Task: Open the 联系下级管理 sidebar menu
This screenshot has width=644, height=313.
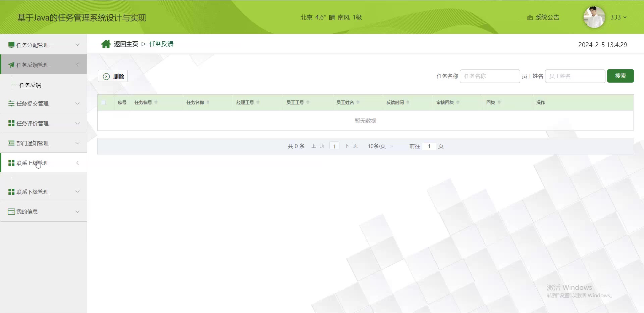Action: click(x=44, y=192)
